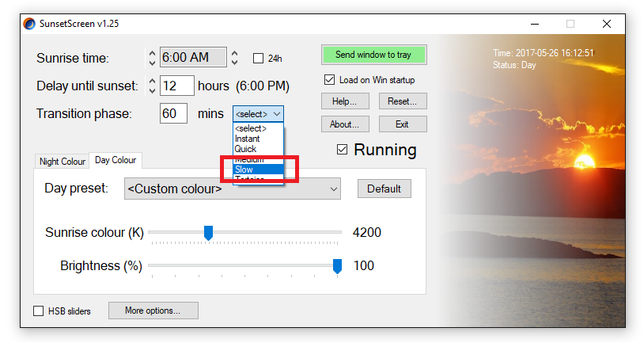Click the Brightness (%) slider handle
Screen dimensions: 644x343
pos(337,266)
